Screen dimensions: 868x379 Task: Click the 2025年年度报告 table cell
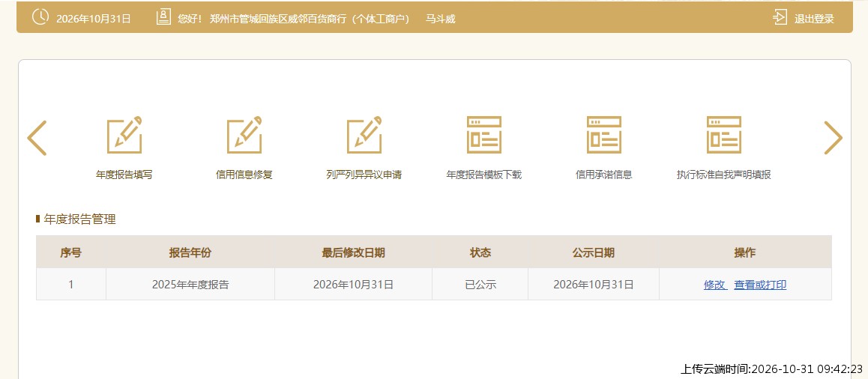click(190, 285)
